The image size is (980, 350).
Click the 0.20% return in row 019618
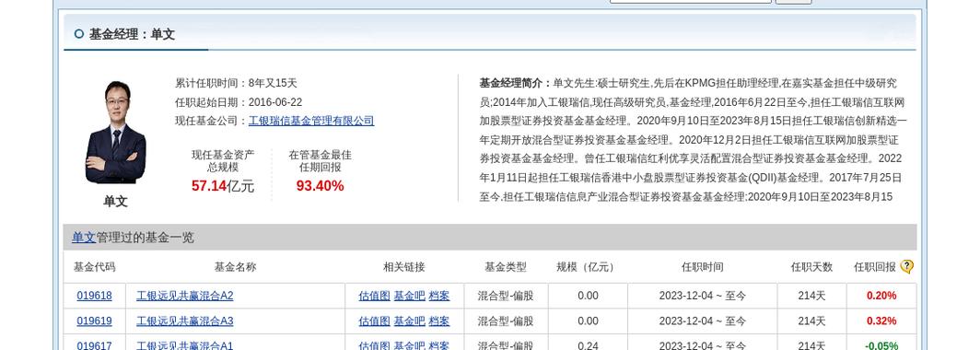pos(881,296)
